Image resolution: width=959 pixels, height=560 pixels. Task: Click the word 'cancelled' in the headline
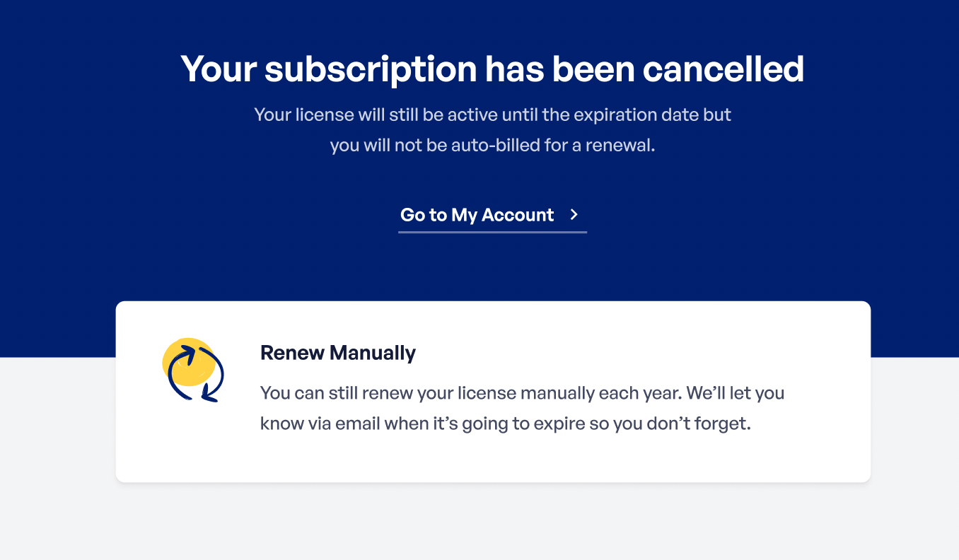click(723, 69)
